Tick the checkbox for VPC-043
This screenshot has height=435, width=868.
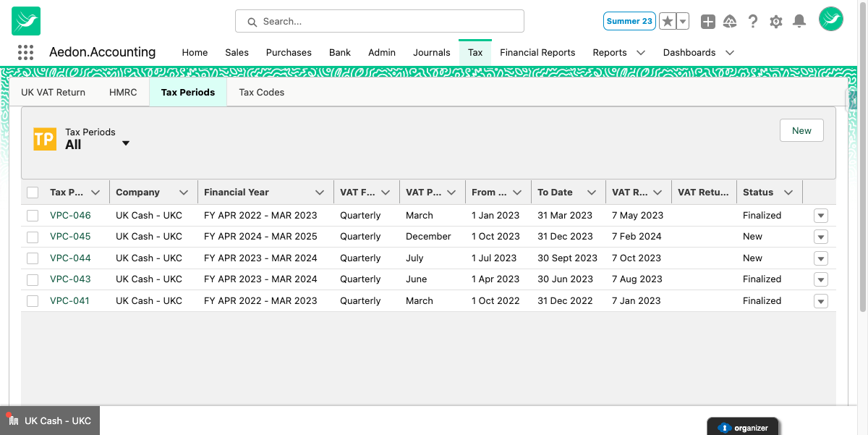click(33, 279)
